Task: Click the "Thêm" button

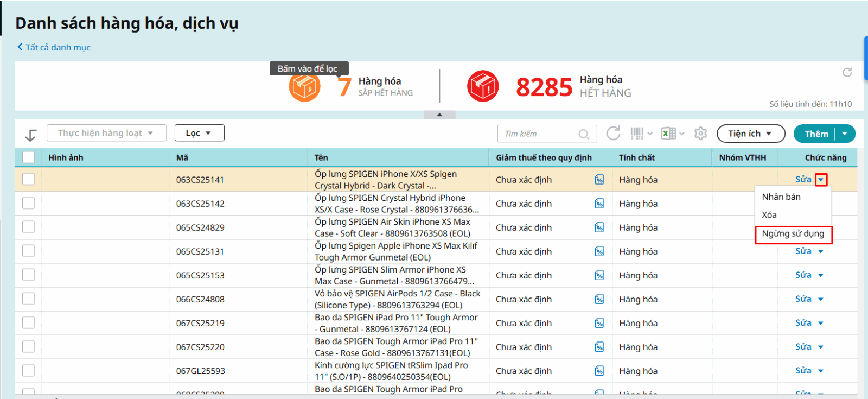Action: click(x=816, y=134)
